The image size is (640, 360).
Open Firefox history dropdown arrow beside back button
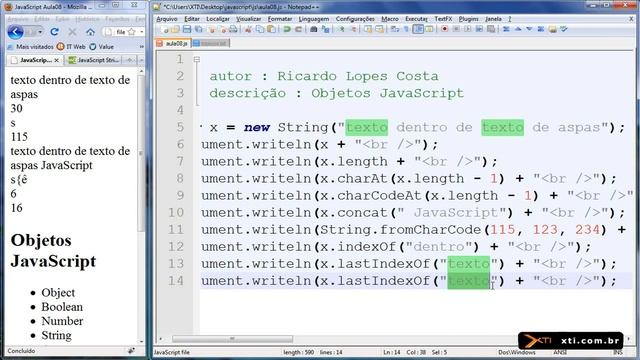tap(40, 32)
